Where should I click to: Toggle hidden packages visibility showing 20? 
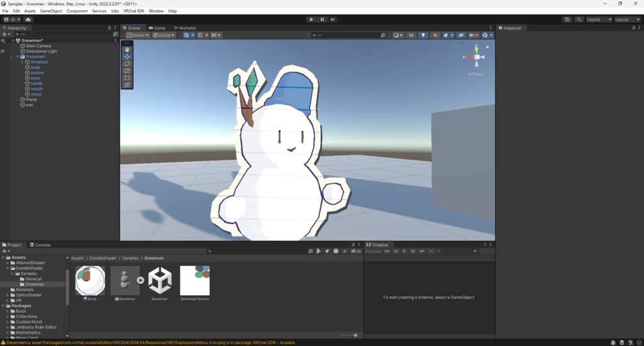[356, 251]
